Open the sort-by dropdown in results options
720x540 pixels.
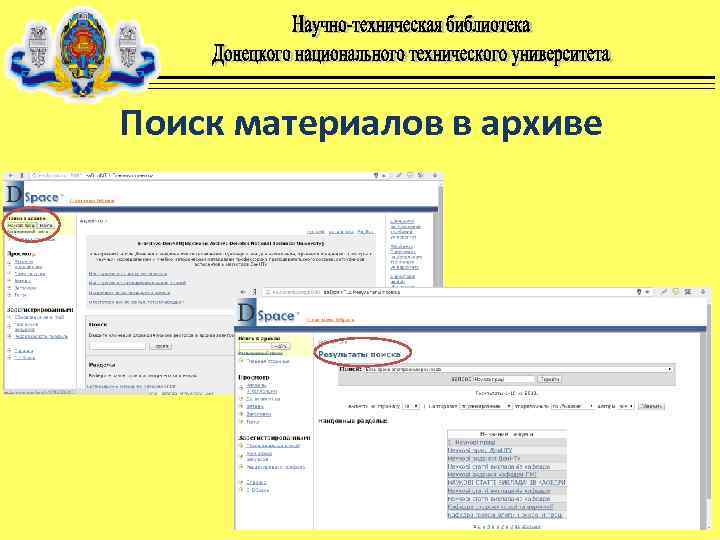[x=486, y=406]
